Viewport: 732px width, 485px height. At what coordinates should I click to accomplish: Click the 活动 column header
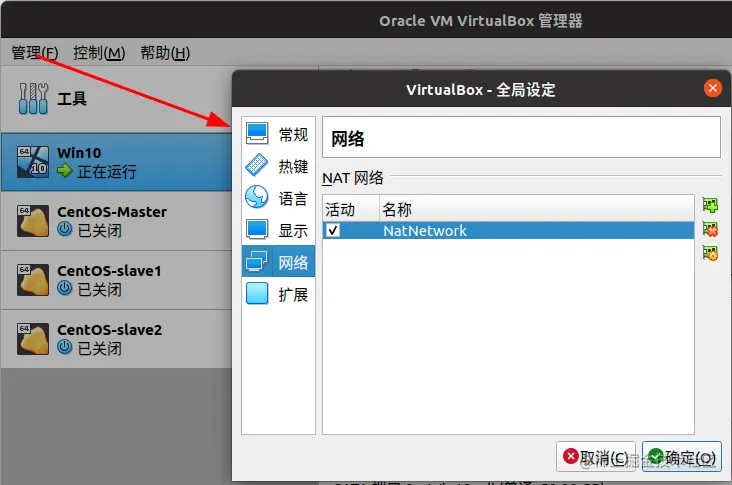(351, 209)
